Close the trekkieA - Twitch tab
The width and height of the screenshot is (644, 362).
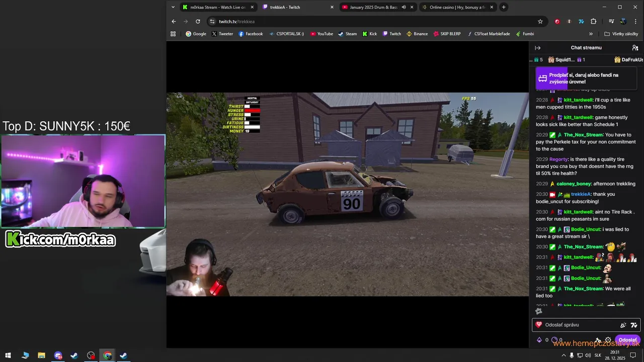click(x=332, y=7)
